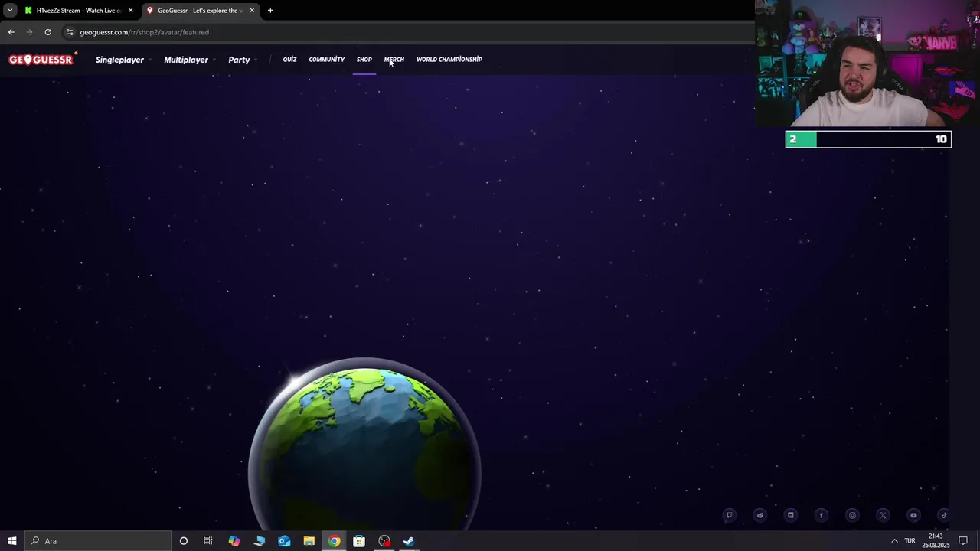Go back with the browser back arrow
The height and width of the screenshot is (551, 980).
point(11,32)
